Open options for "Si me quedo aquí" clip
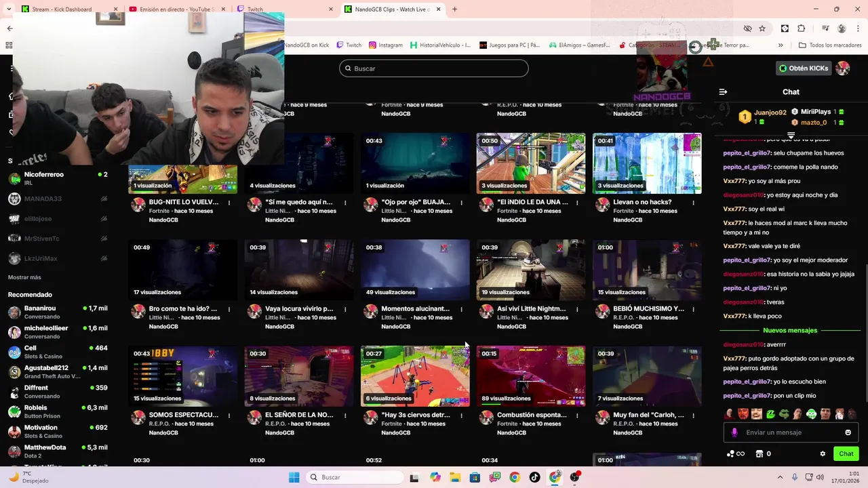The image size is (868, 488). point(345,203)
